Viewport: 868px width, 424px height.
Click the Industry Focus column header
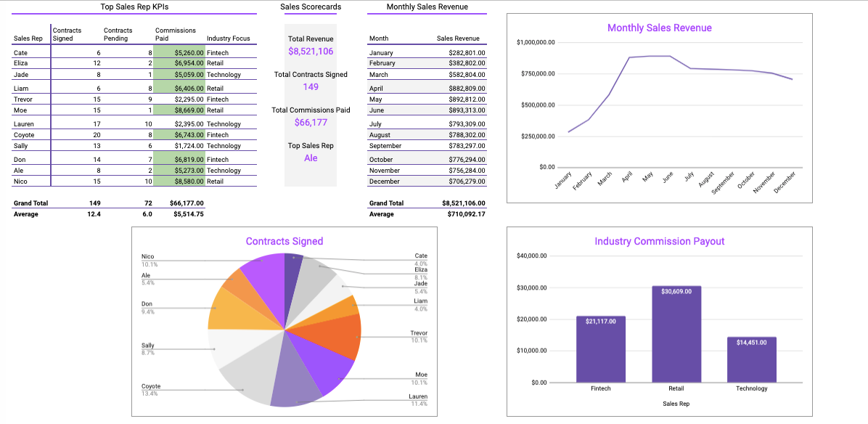pyautogui.click(x=228, y=38)
